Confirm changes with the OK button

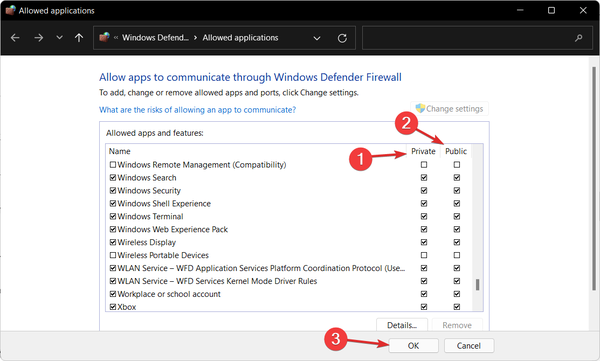(413, 346)
